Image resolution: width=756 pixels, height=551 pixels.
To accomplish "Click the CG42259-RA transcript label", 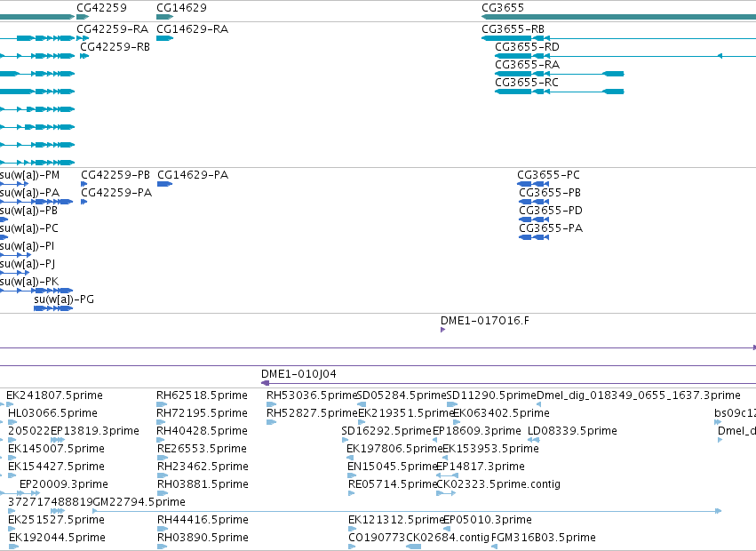I will click(112, 29).
